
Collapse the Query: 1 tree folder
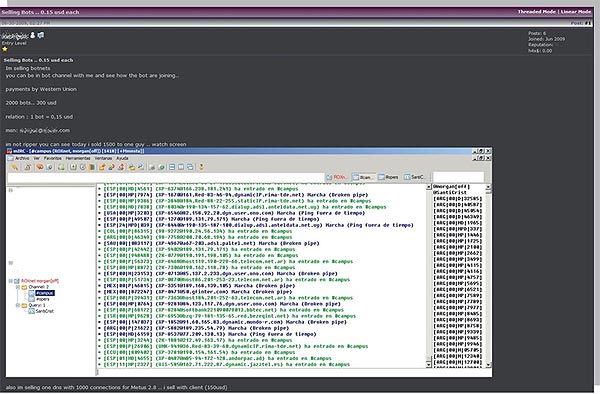click(18, 305)
